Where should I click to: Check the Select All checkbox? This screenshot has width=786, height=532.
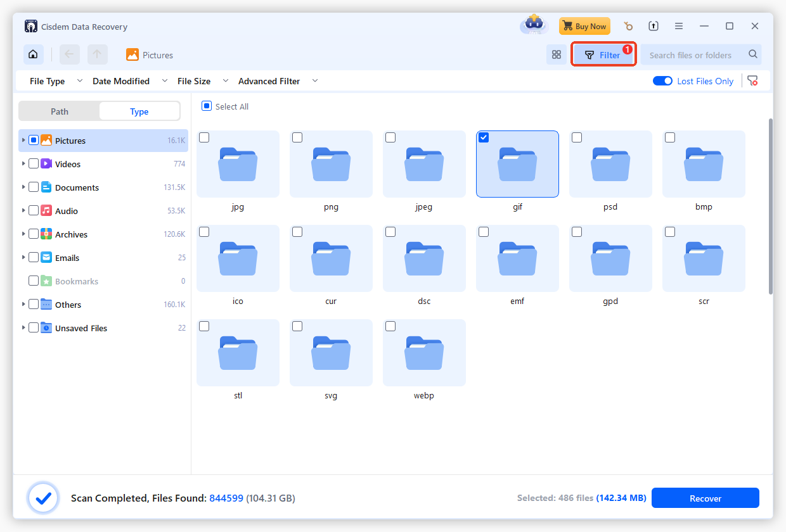(x=206, y=106)
